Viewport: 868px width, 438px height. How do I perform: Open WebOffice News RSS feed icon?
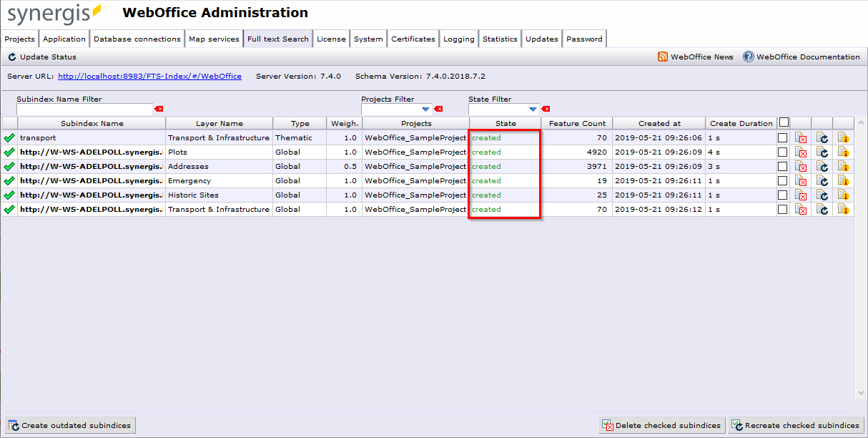[x=664, y=57]
